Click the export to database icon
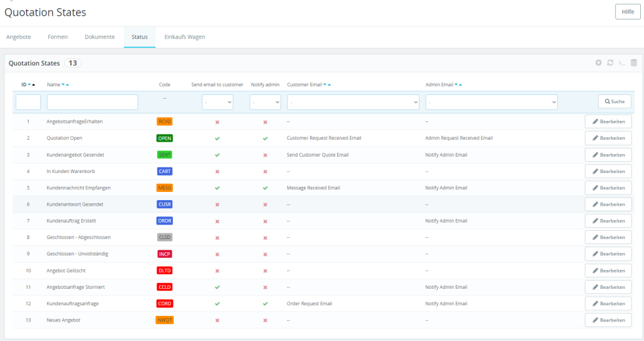This screenshot has width=644, height=341. coord(634,63)
